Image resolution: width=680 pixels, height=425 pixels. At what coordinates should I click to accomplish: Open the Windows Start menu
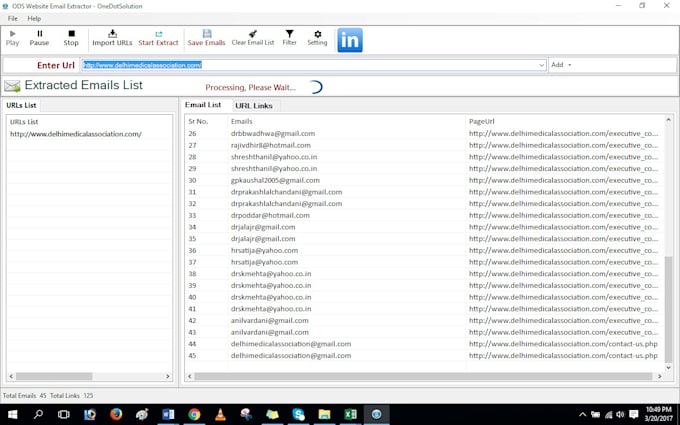coord(12,414)
